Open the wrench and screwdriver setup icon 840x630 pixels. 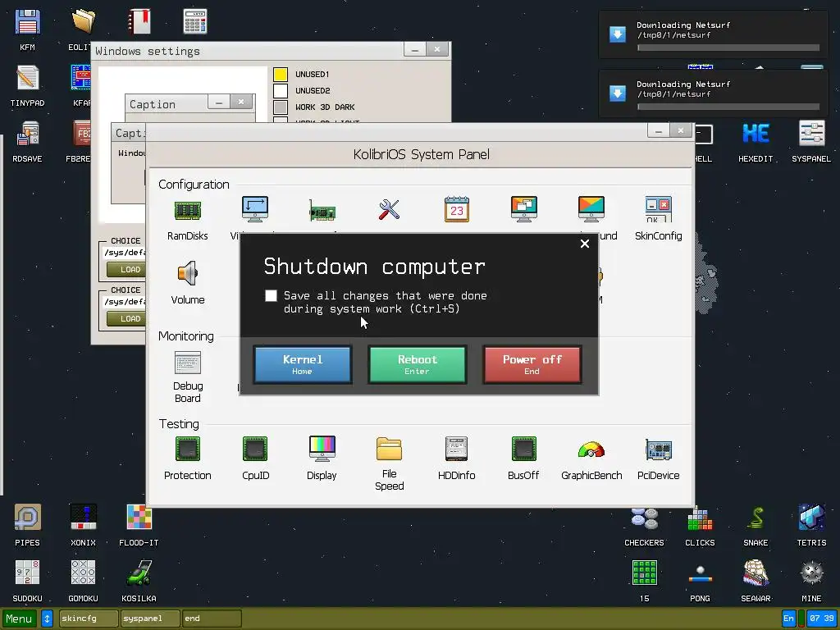[389, 209]
